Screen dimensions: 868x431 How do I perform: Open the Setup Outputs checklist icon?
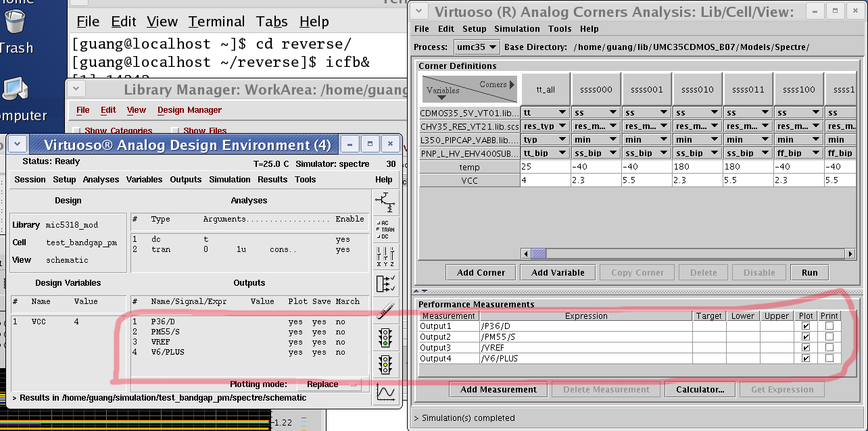click(x=385, y=284)
